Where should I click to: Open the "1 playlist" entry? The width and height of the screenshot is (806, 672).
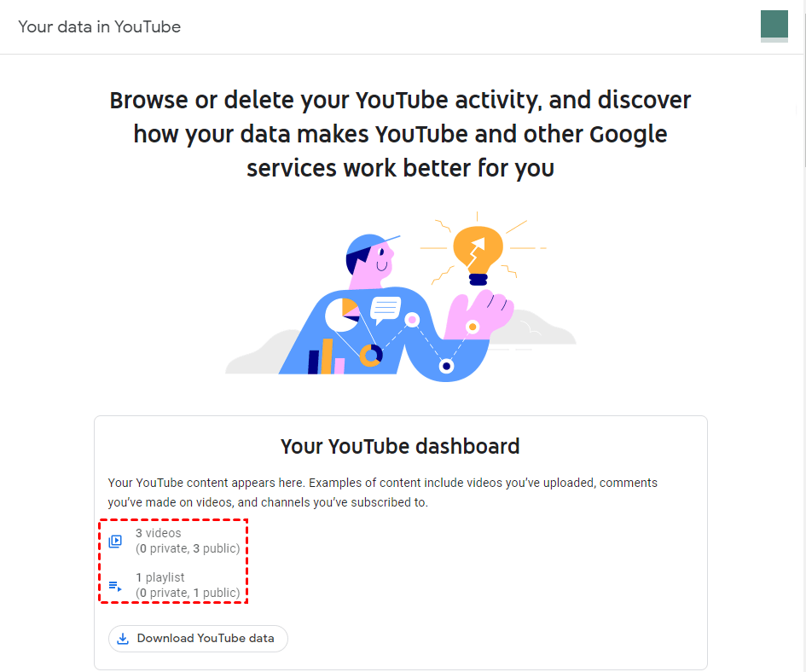[x=159, y=577]
